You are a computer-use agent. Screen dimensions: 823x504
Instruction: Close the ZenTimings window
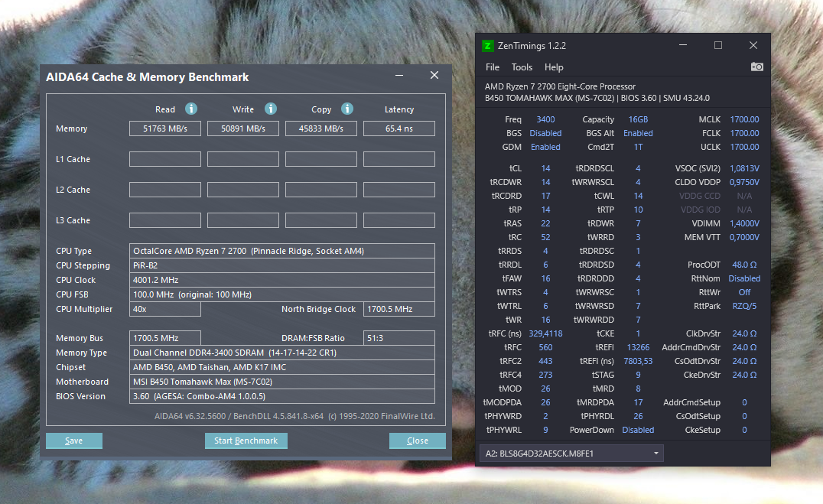(x=753, y=45)
